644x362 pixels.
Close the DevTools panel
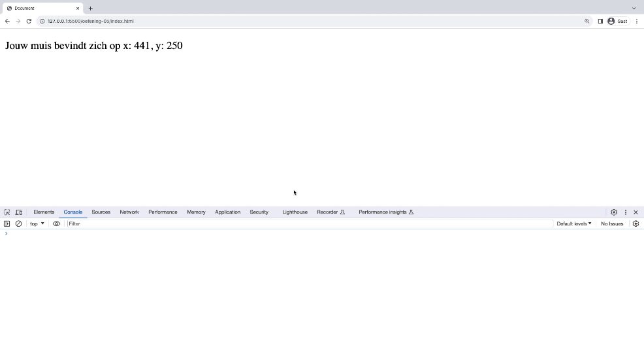(636, 212)
